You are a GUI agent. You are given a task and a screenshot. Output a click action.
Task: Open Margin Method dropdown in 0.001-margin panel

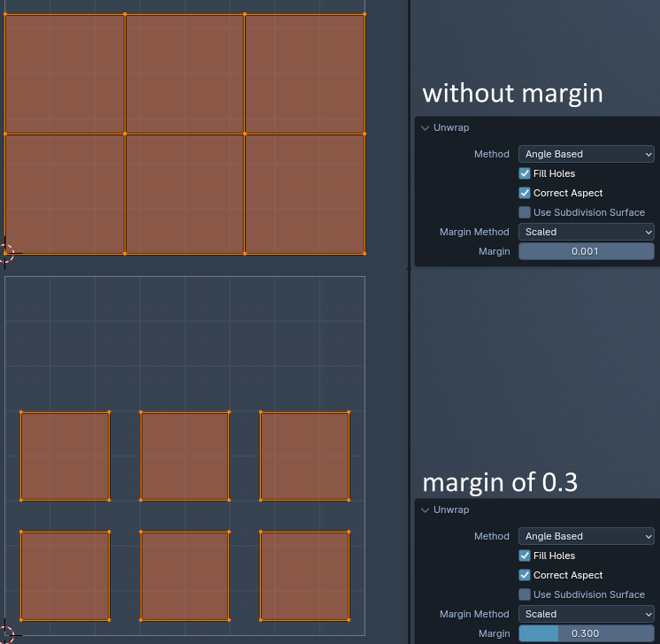(x=586, y=232)
